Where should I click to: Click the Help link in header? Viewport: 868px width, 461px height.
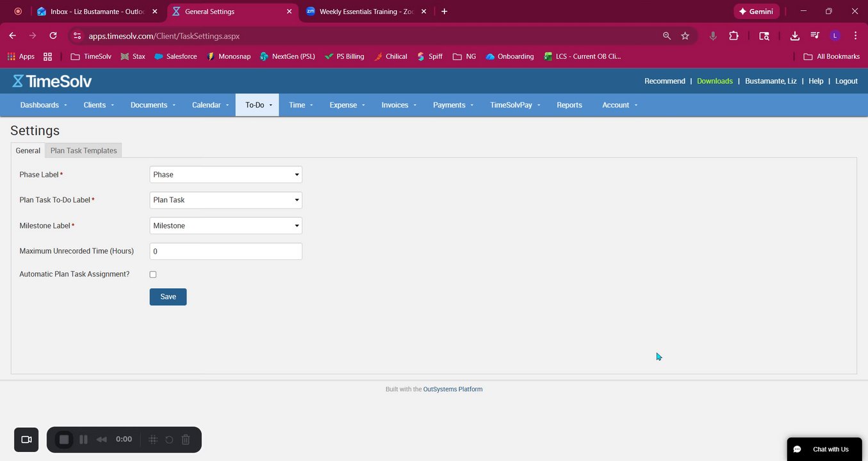point(815,81)
